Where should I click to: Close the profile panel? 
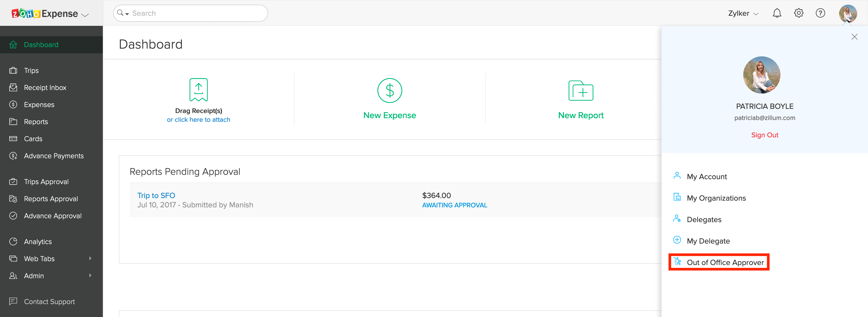(854, 37)
